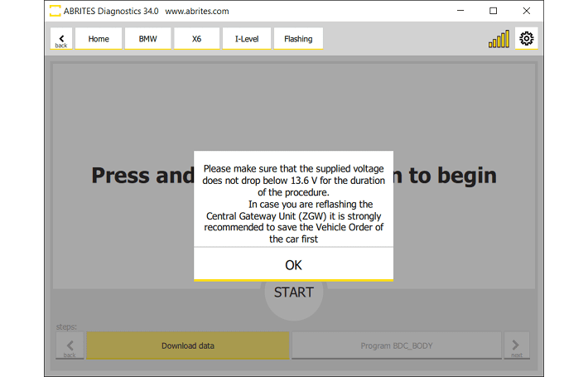Select the BMW breadcrumb
The height and width of the screenshot is (377, 588).
[148, 39]
